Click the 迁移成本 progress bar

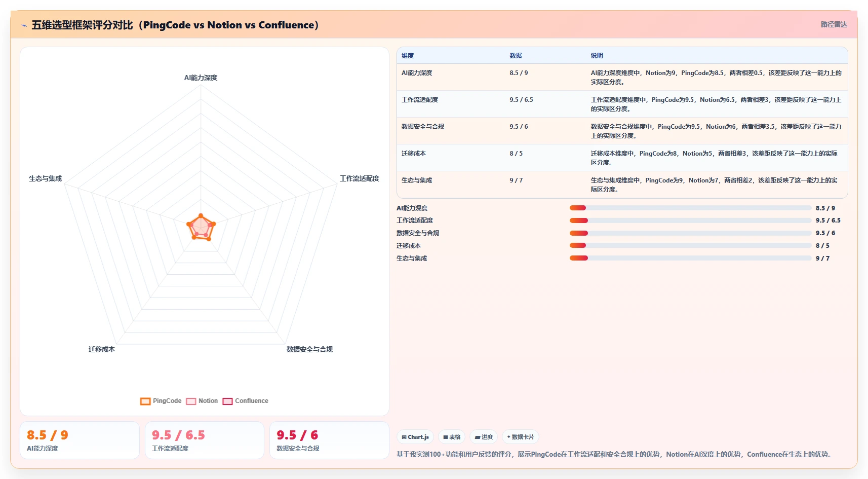click(690, 245)
